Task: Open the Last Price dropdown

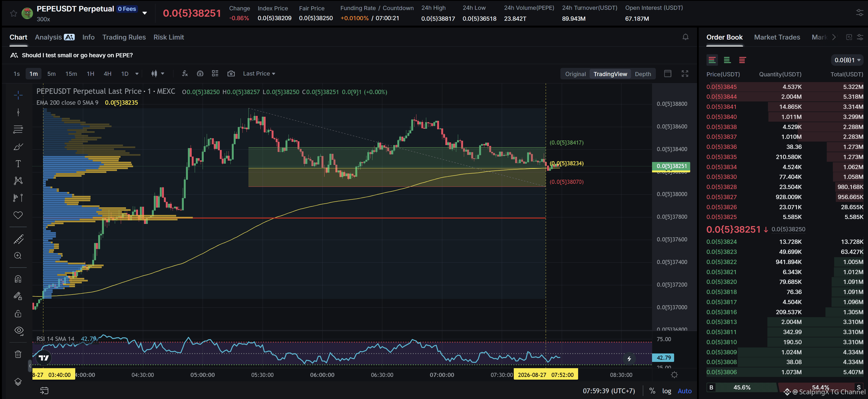Action: pyautogui.click(x=259, y=73)
